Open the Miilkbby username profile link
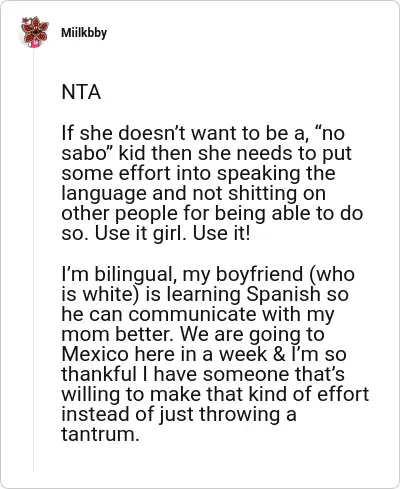400x489 pixels. pyautogui.click(x=84, y=33)
